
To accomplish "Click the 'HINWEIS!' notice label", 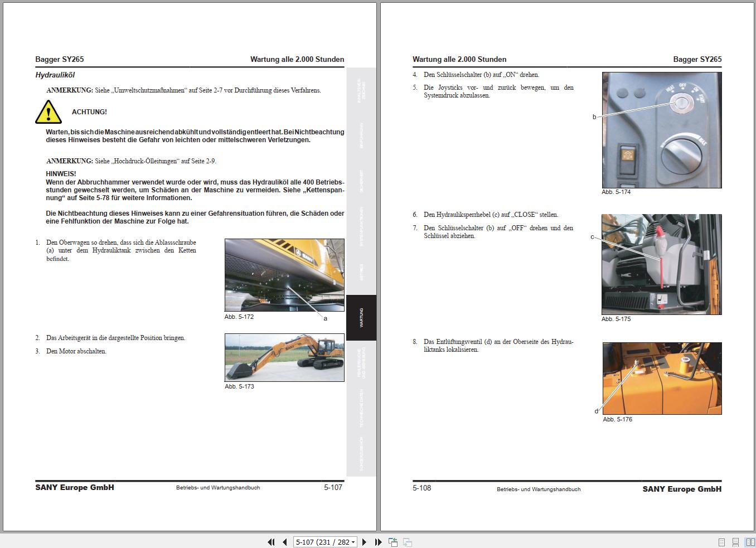I will click(61, 174).
